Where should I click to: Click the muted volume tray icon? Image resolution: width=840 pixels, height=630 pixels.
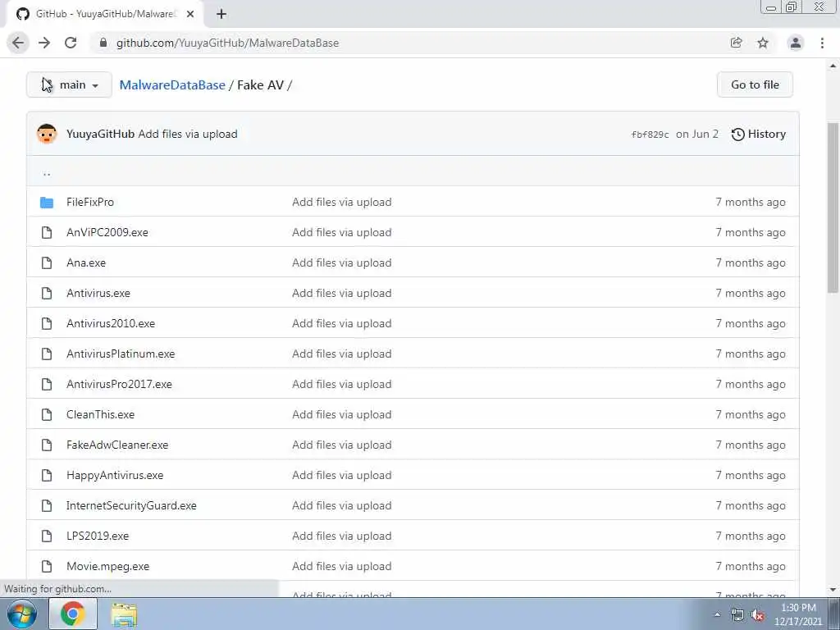pos(757,615)
